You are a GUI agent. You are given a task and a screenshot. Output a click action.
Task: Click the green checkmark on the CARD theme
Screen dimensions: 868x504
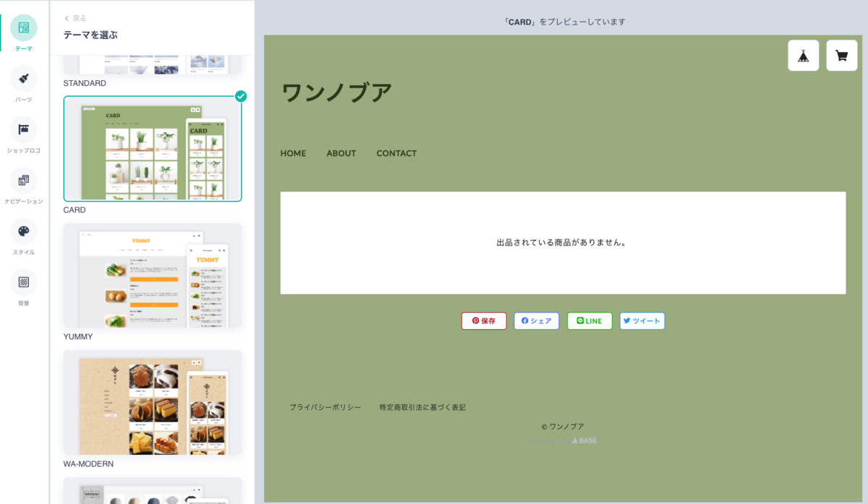point(241,95)
